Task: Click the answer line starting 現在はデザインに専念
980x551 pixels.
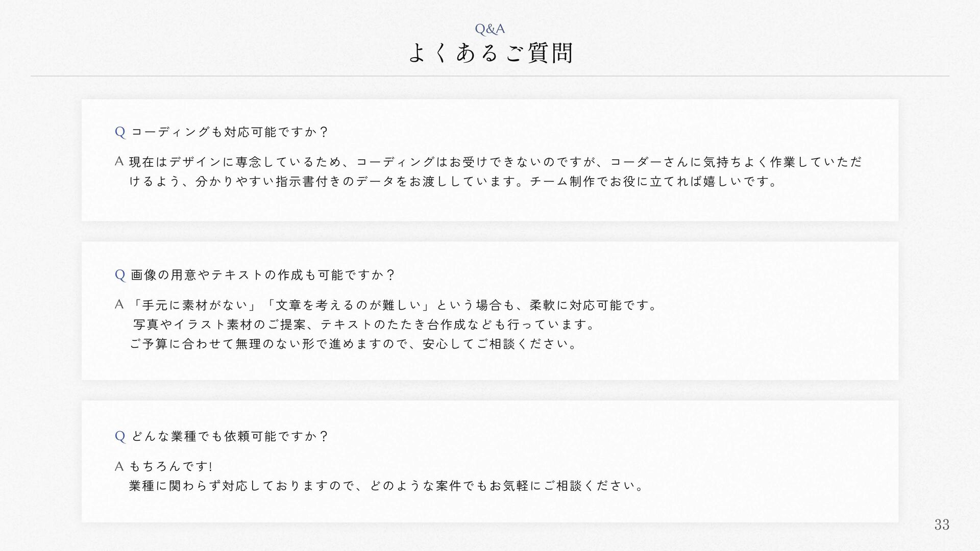Action: (x=495, y=162)
